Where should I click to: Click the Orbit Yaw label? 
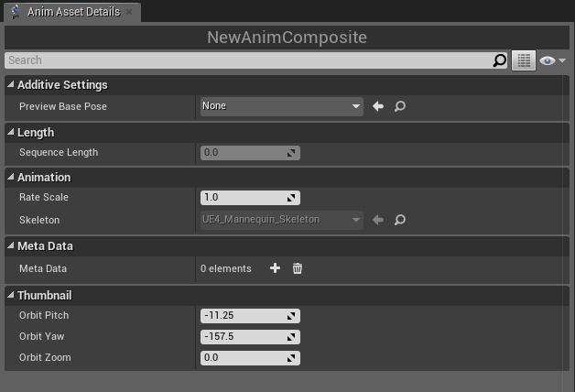(42, 336)
